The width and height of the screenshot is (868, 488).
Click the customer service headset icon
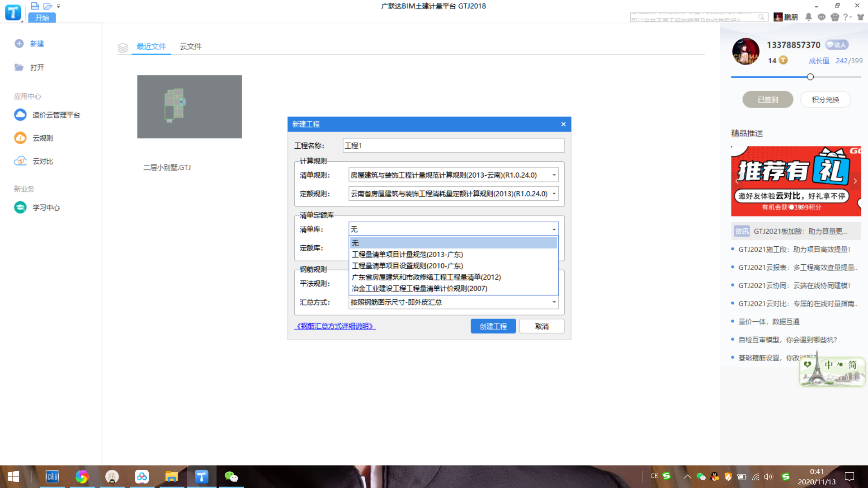[x=835, y=17]
